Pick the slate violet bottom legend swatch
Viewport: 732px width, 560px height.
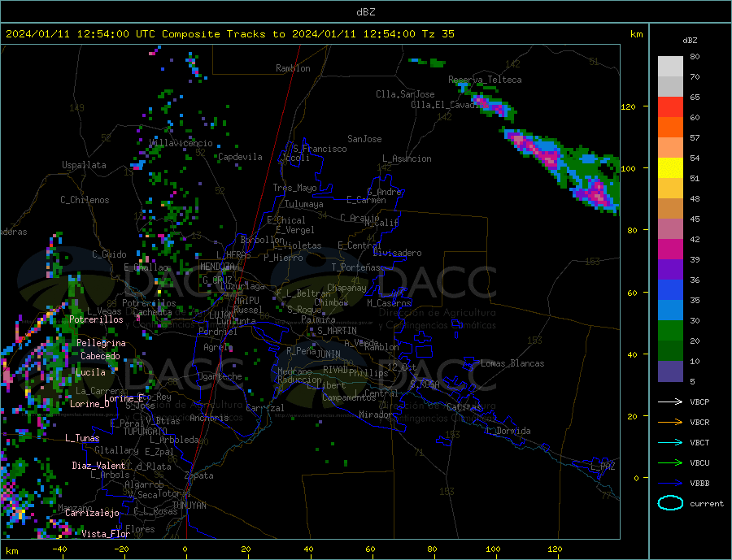pos(670,371)
